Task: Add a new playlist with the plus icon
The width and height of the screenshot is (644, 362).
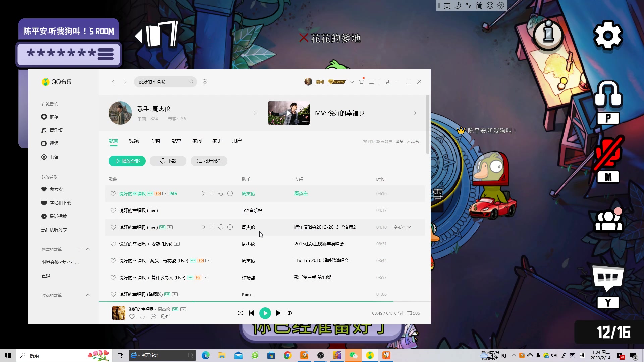Action: [x=79, y=249]
